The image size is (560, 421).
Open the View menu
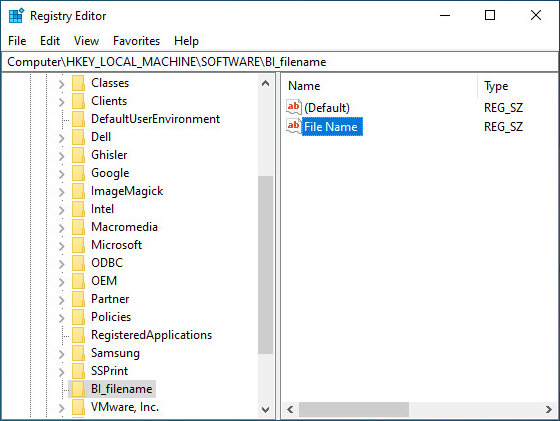[x=86, y=41]
